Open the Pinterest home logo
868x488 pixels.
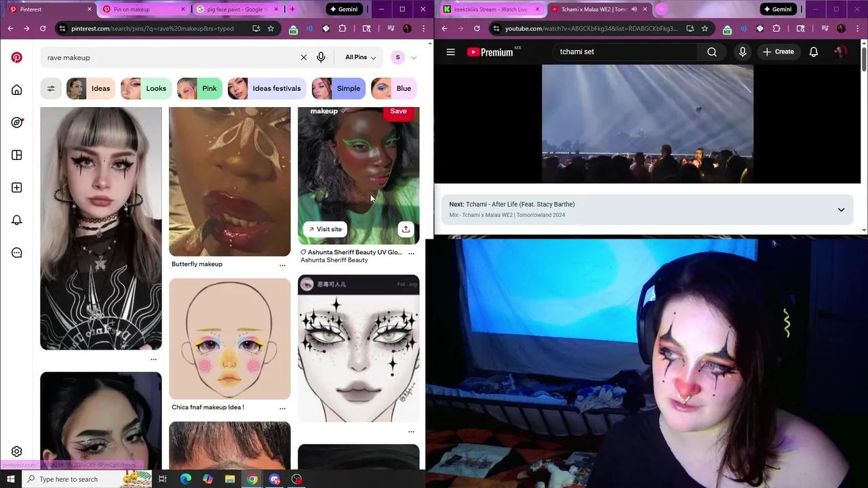[x=17, y=58]
